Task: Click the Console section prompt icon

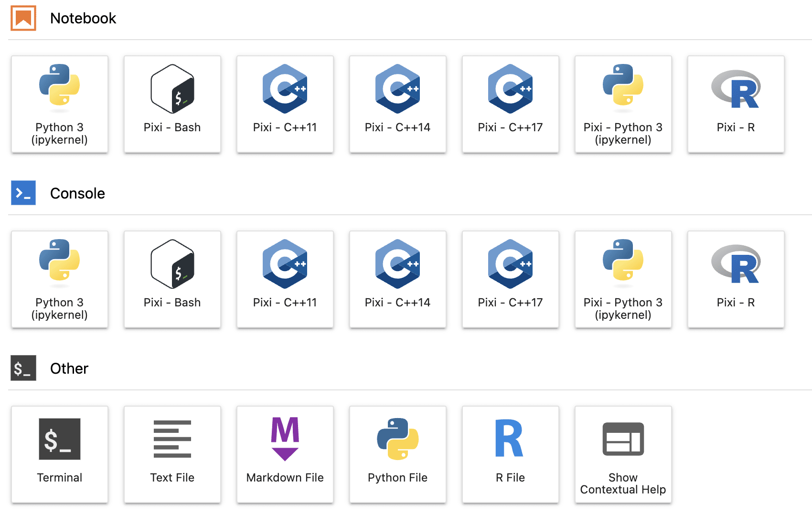Action: pyautogui.click(x=23, y=193)
